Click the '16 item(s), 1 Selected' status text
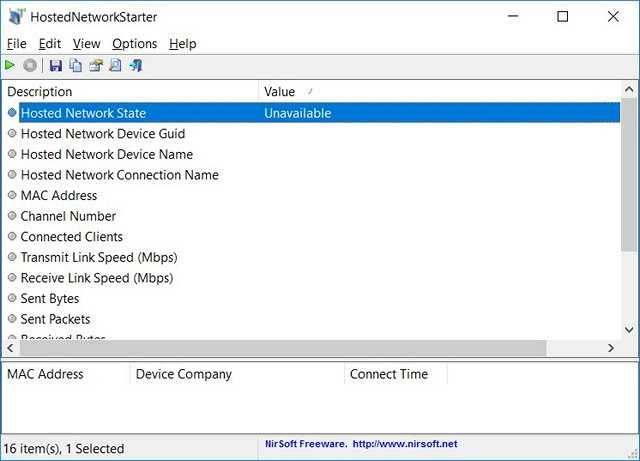Image resolution: width=640 pixels, height=461 pixels. pyautogui.click(x=64, y=449)
